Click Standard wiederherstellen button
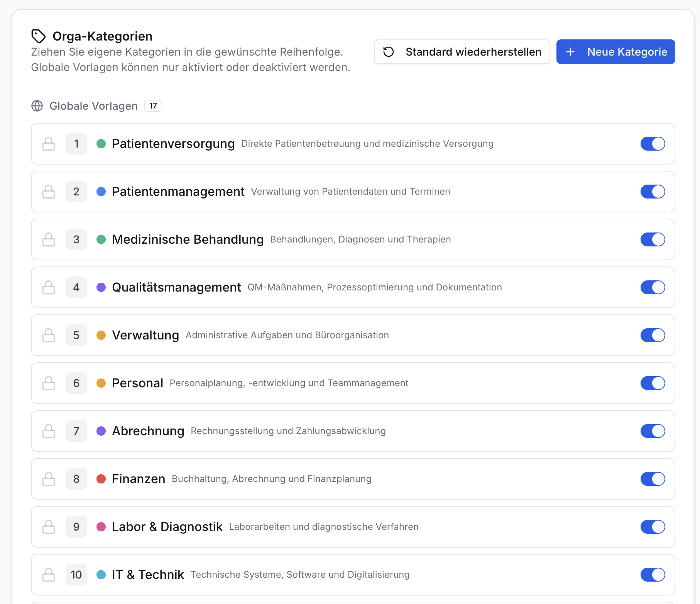Screen dimensions: 700x604 [x=462, y=52]
